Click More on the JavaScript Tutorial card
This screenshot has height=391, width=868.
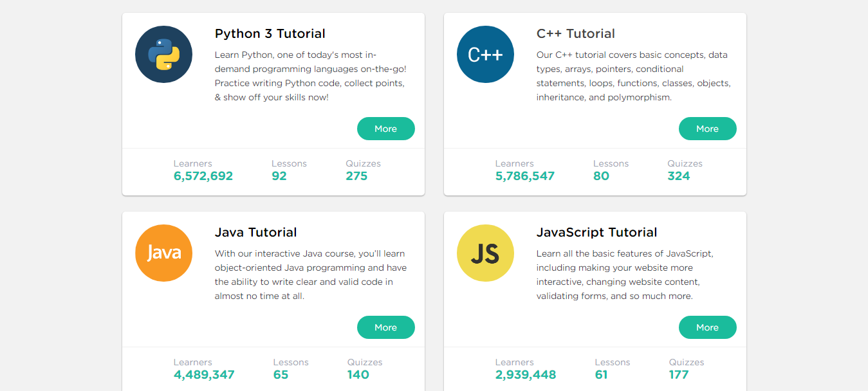pyautogui.click(x=707, y=327)
